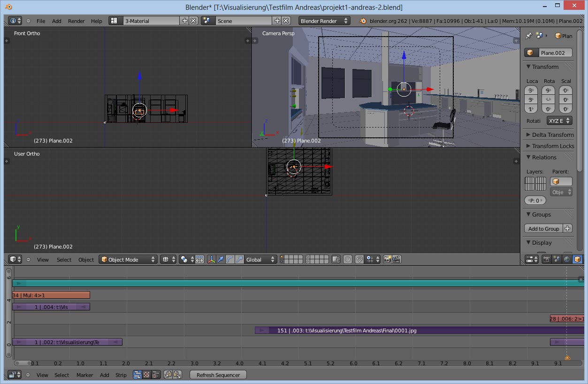Screen dimensions: 588x384
Task: Click the sequencer horizontal scrollbar handle
Action: coord(23,363)
